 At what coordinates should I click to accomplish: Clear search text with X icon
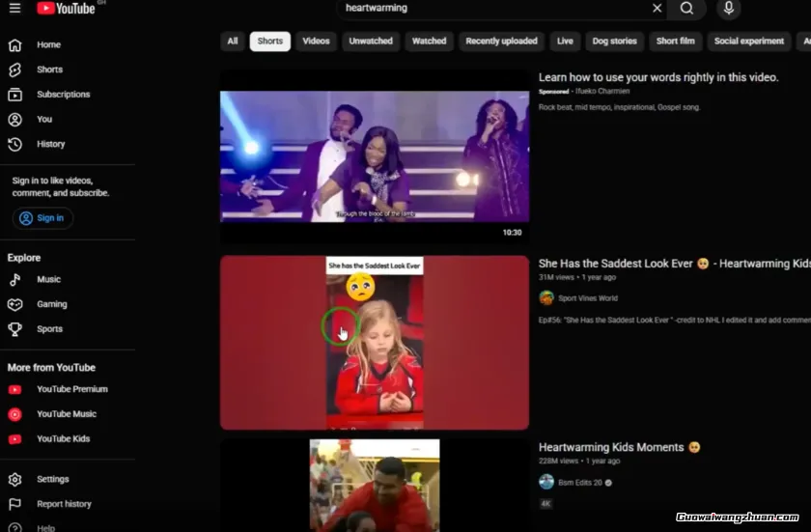pyautogui.click(x=657, y=8)
